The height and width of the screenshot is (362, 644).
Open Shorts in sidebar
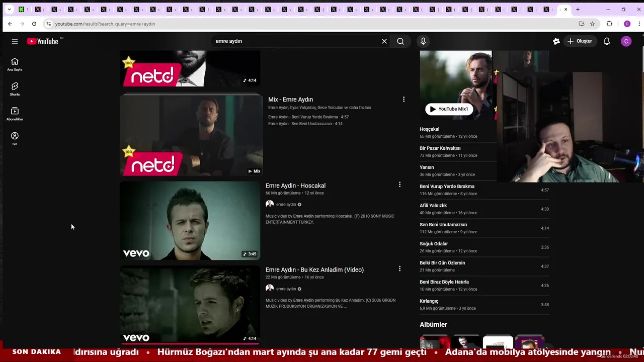(x=15, y=89)
